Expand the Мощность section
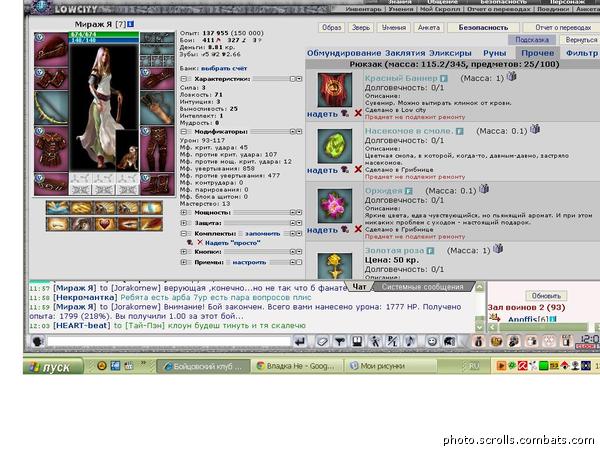The image size is (600, 450). click(x=184, y=212)
